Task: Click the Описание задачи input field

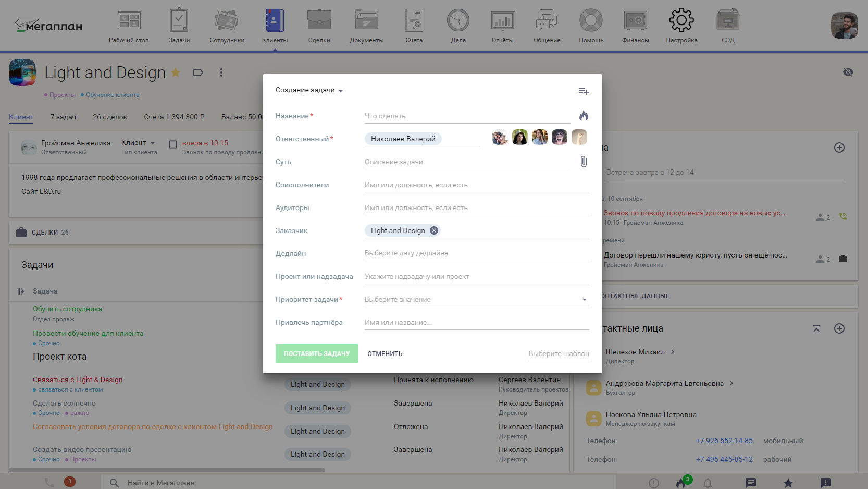Action: (x=467, y=162)
